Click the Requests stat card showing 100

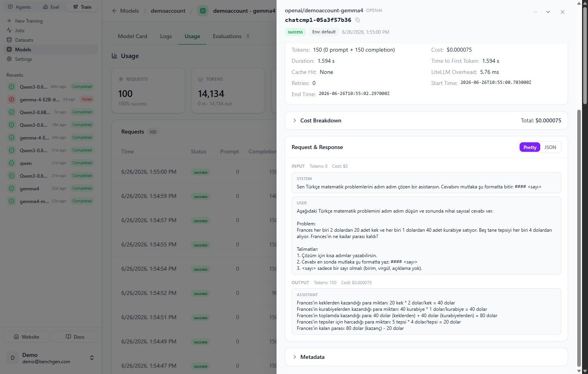tap(148, 91)
